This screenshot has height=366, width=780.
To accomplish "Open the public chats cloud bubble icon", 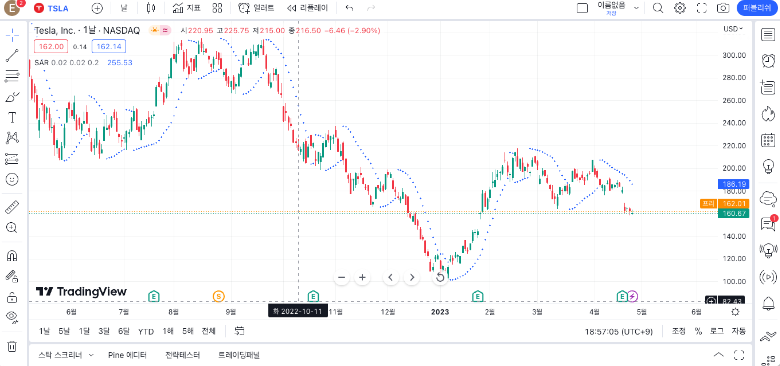I will [768, 198].
